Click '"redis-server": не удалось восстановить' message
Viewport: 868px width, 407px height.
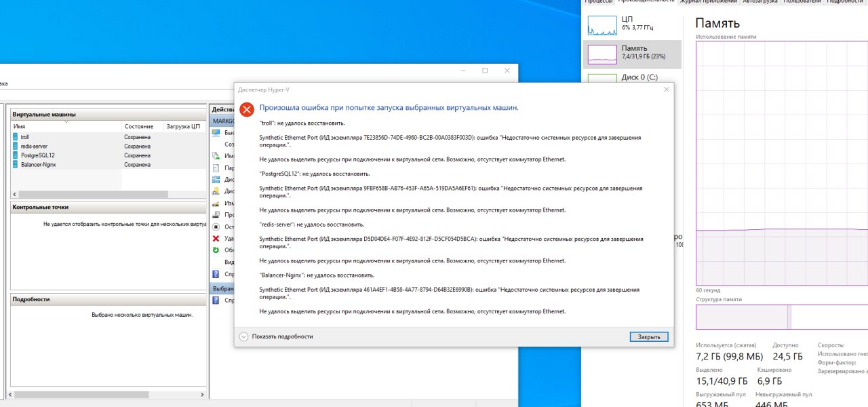pos(311,224)
